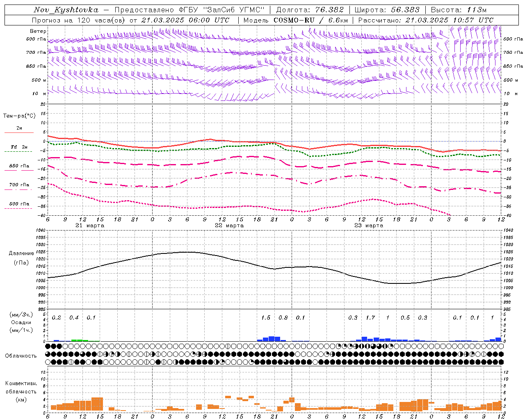Click the Конвективн. облачность label
Image resolution: width=525 pixels, height=420 pixels.
tap(21, 388)
